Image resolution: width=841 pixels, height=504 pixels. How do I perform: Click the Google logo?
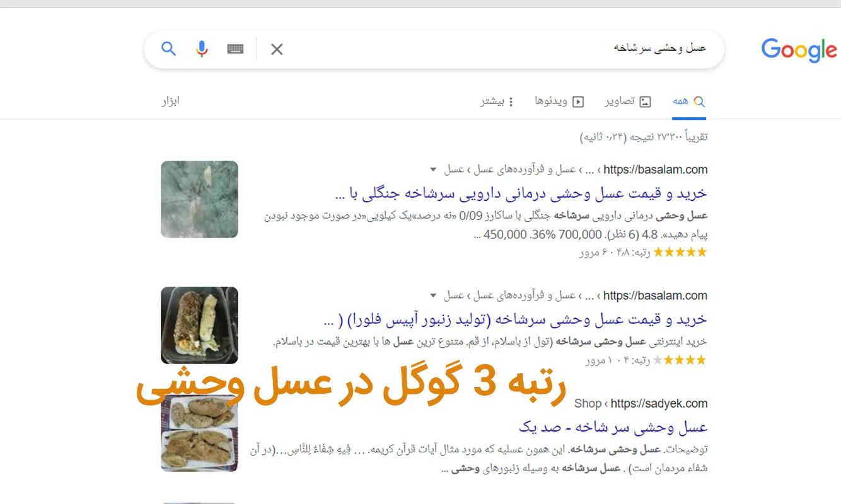tap(799, 50)
